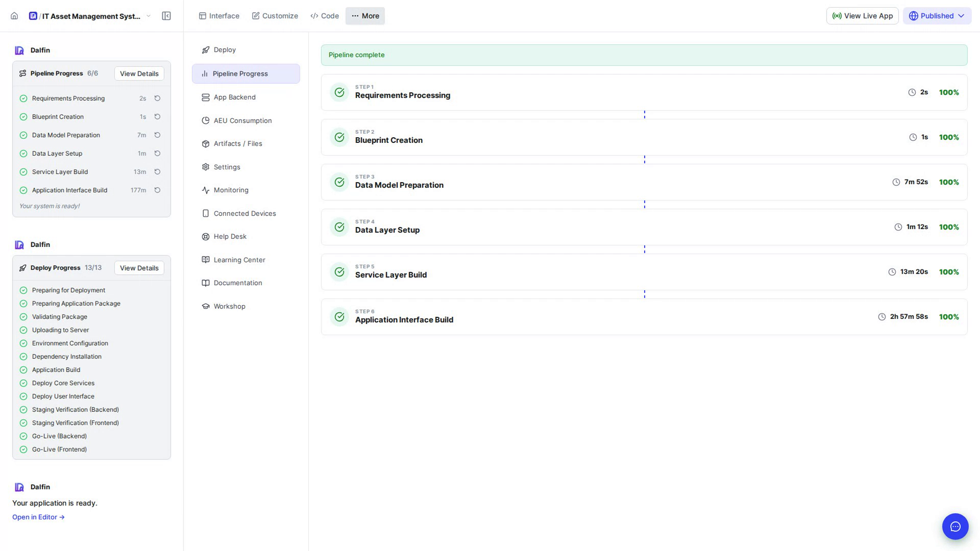Open App Backend section

[246, 97]
